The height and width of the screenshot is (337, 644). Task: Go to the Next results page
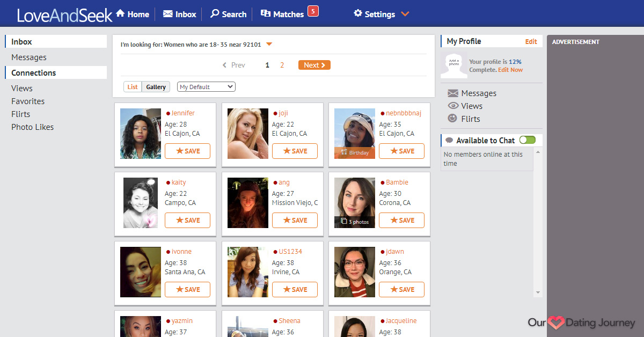[314, 65]
